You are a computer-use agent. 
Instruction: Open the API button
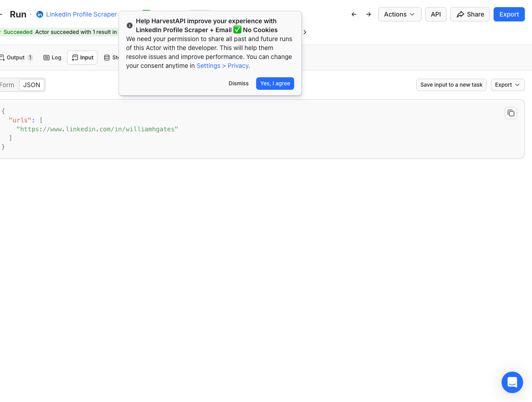tap(435, 14)
